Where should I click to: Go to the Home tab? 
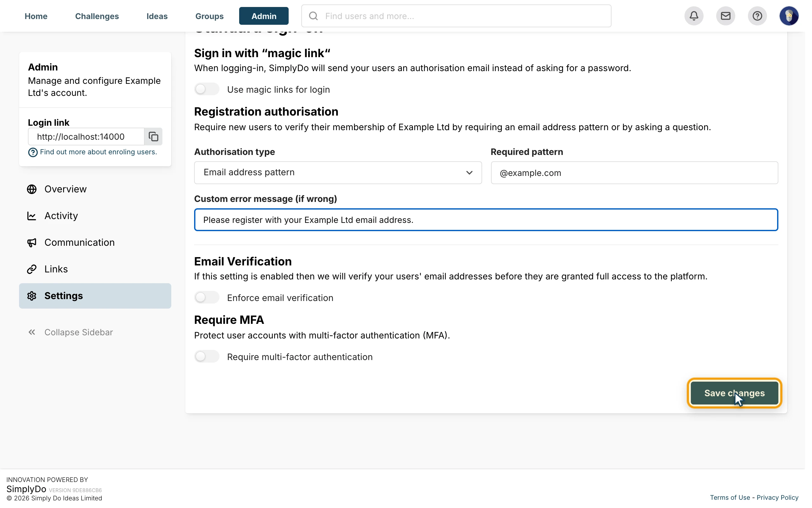coord(36,16)
